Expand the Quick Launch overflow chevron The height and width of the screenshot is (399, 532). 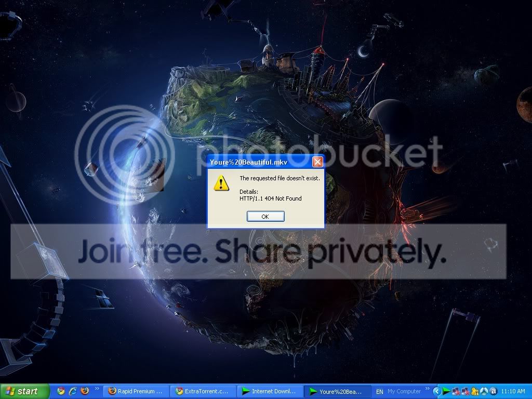97,389
